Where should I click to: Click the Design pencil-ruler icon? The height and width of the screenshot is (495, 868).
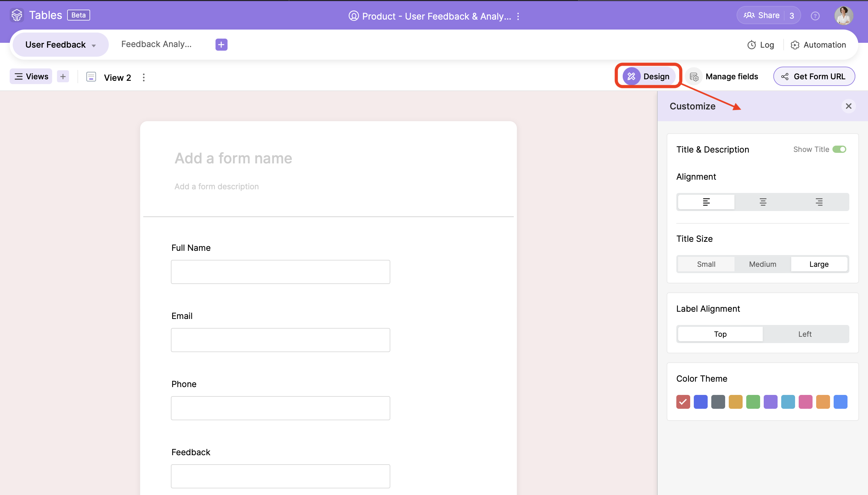click(x=631, y=77)
